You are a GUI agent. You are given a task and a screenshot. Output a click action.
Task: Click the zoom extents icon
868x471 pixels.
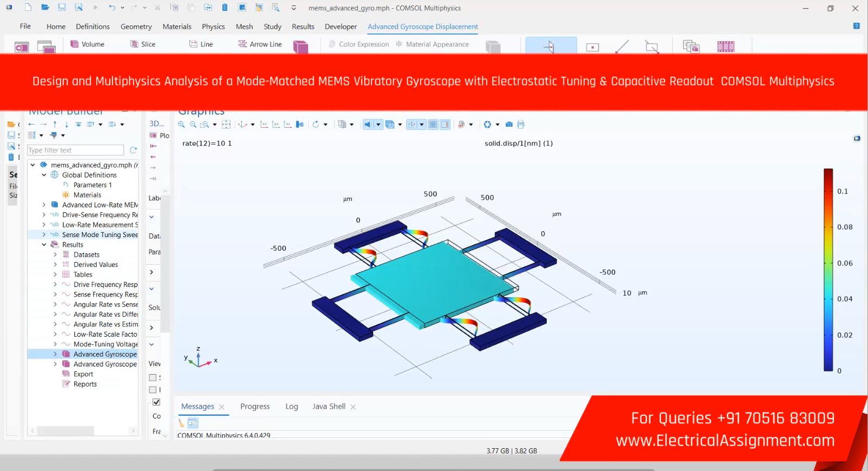click(x=226, y=125)
